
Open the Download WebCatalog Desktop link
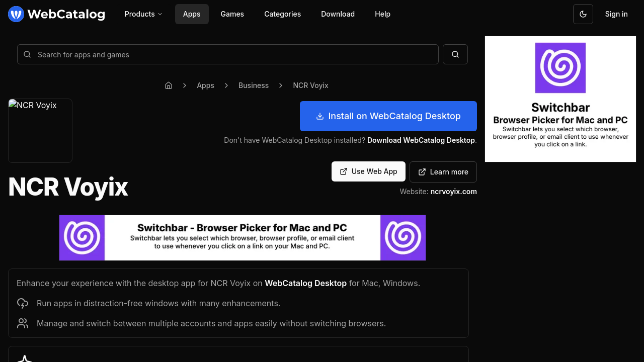tap(421, 140)
